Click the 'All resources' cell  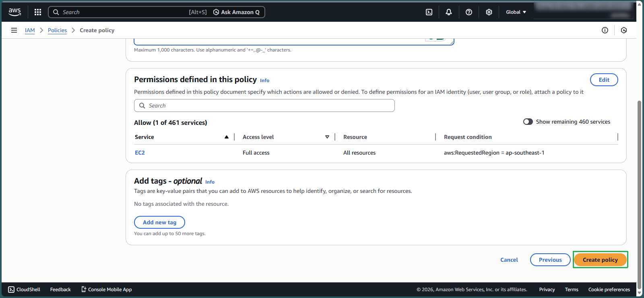[x=359, y=153]
